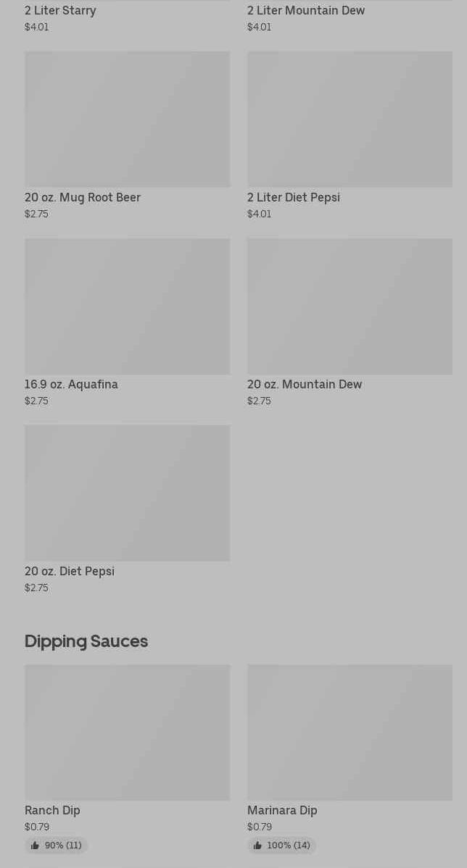Click the Dipping Sauces section heading
Image resolution: width=467 pixels, height=868 pixels.
click(x=86, y=641)
